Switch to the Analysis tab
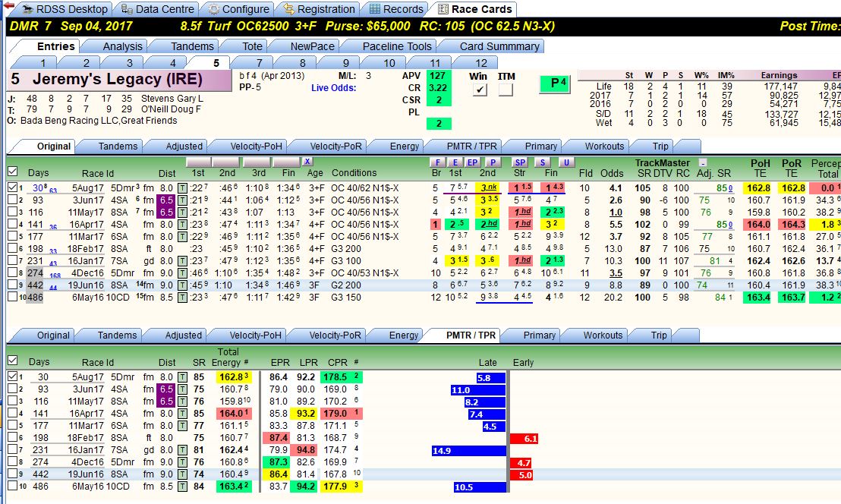841x504 pixels. point(122,46)
